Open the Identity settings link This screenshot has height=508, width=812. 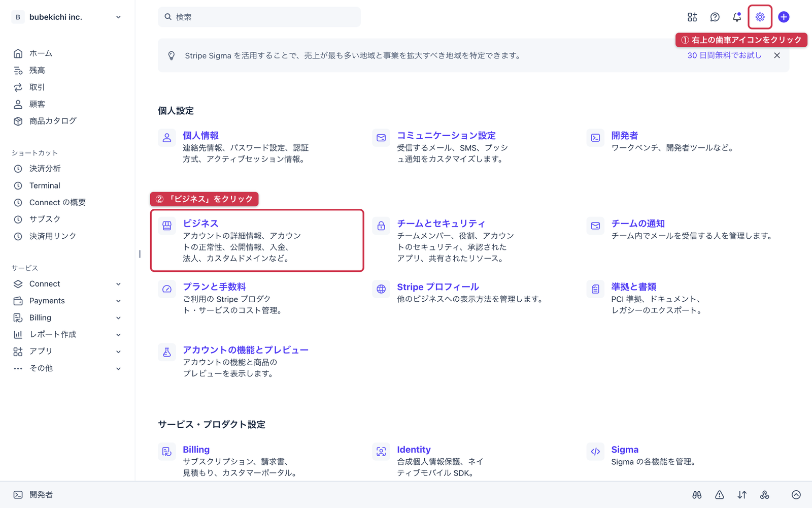tap(414, 450)
